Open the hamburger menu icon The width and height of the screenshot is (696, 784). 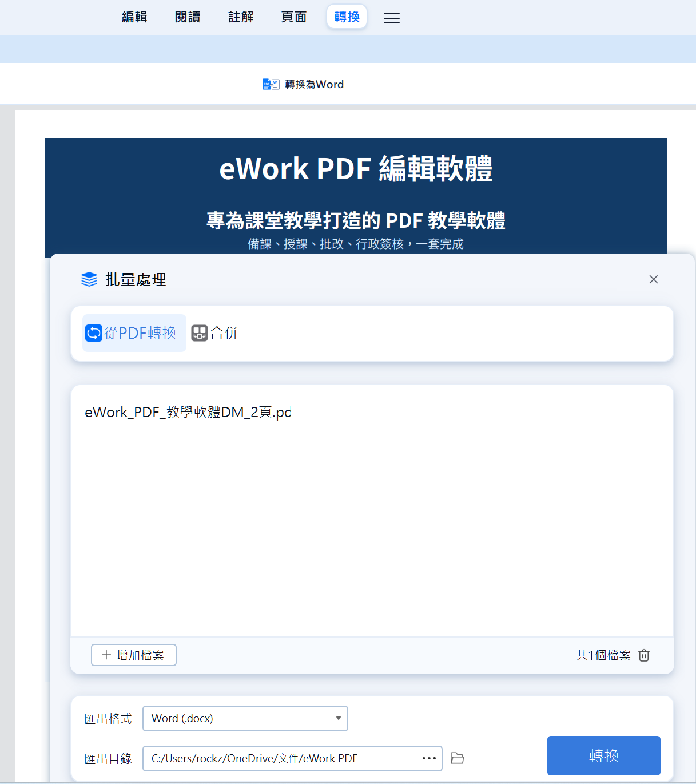tap(392, 18)
